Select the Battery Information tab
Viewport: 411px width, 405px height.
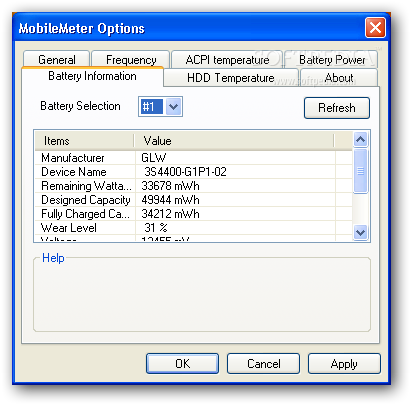click(x=92, y=76)
